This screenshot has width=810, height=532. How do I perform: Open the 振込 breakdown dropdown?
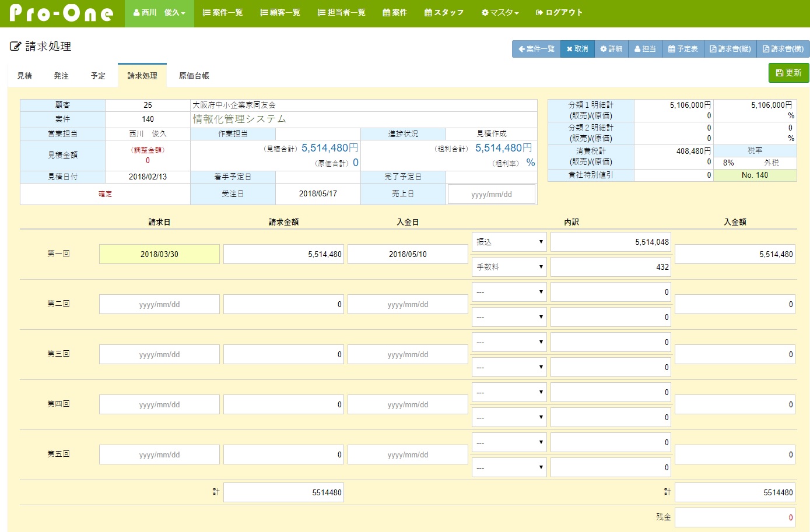[x=509, y=242]
